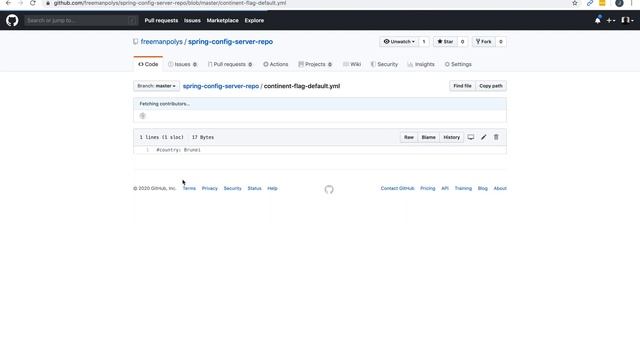Image resolution: width=640 pixels, height=360 pixels.
Task: Open the Branch: master dropdown
Action: [x=156, y=86]
